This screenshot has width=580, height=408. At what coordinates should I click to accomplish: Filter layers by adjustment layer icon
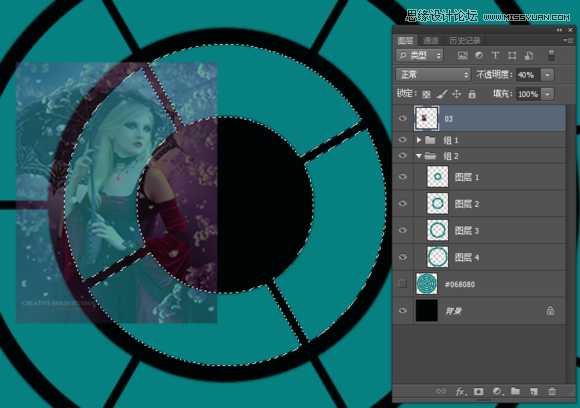coord(479,55)
